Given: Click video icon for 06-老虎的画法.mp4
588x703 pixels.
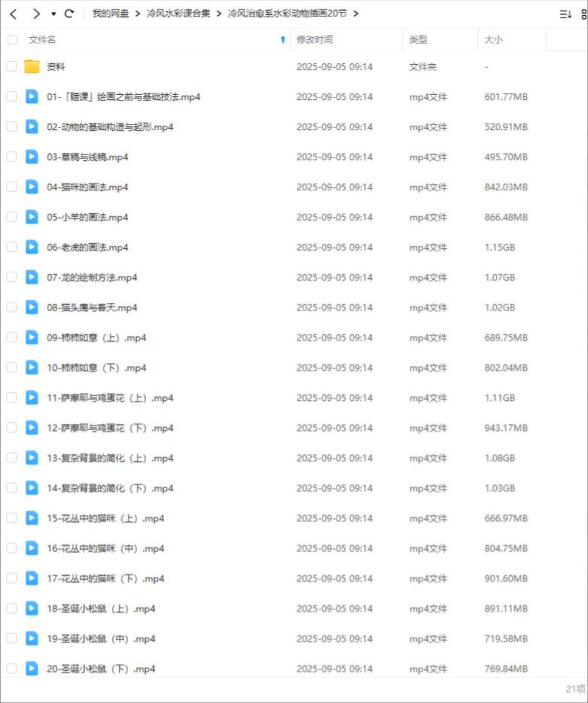Looking at the screenshot, I should [x=32, y=247].
